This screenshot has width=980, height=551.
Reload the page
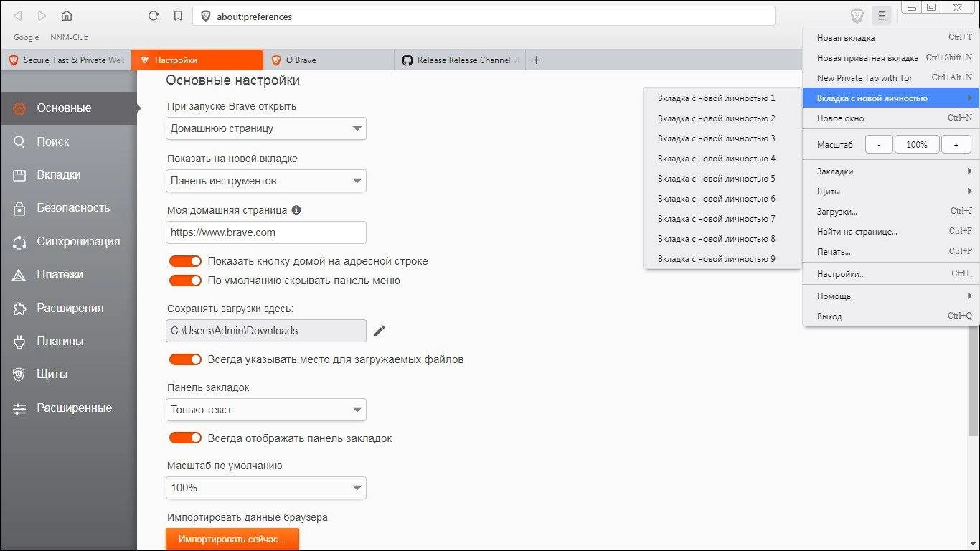[153, 16]
